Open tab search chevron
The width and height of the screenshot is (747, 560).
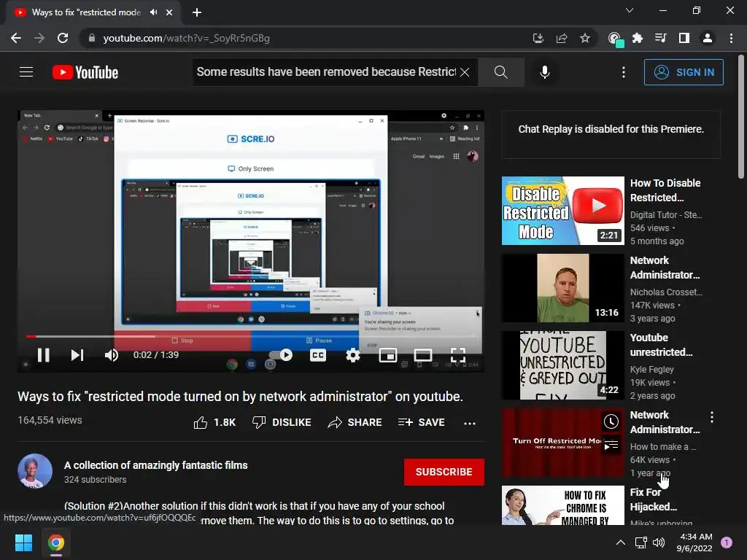pos(630,10)
